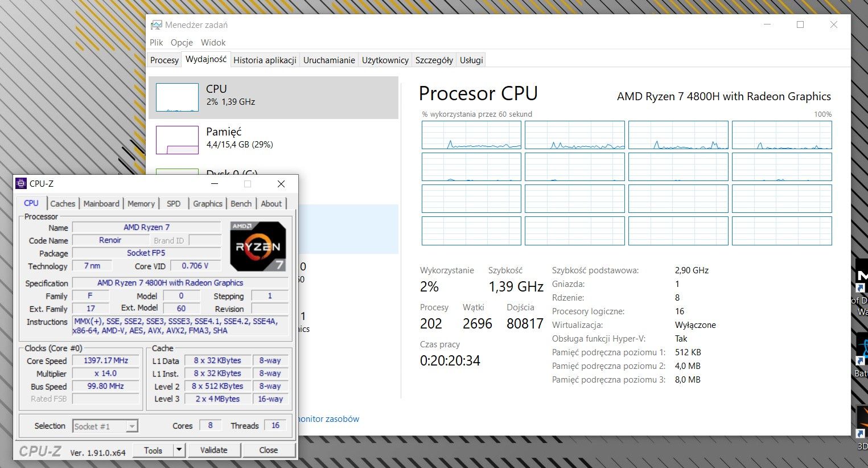Click the Task Manager title bar icon
The height and width of the screenshot is (468, 868).
pyautogui.click(x=156, y=25)
